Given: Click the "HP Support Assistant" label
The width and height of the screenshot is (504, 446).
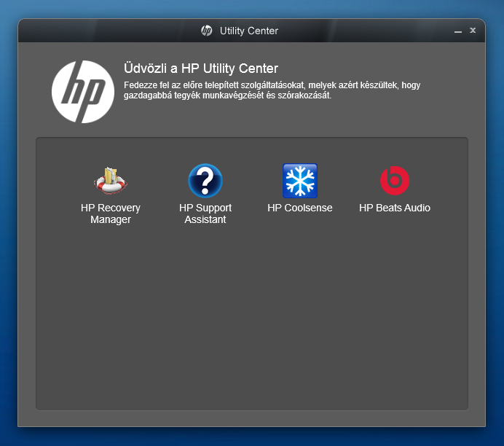Looking at the screenshot, I should tap(205, 214).
